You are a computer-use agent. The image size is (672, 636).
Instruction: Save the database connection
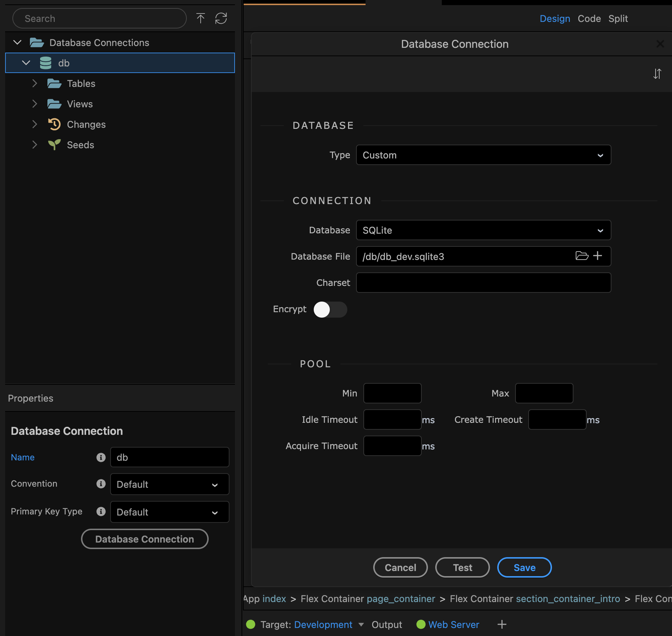524,568
